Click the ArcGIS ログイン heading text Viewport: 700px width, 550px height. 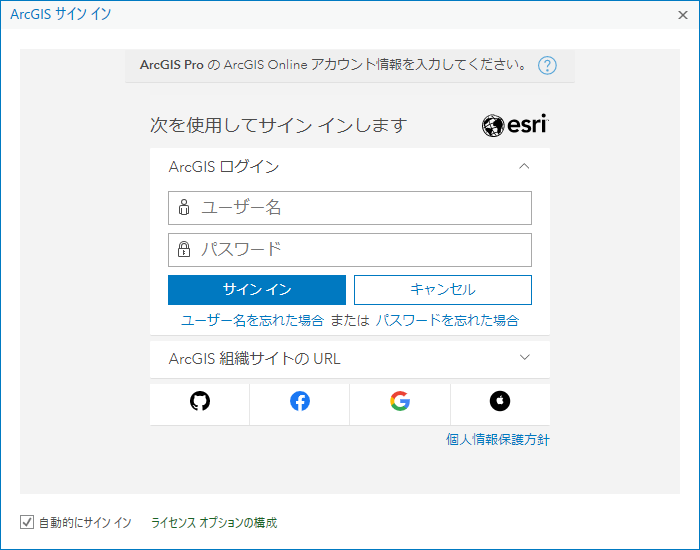(x=224, y=167)
